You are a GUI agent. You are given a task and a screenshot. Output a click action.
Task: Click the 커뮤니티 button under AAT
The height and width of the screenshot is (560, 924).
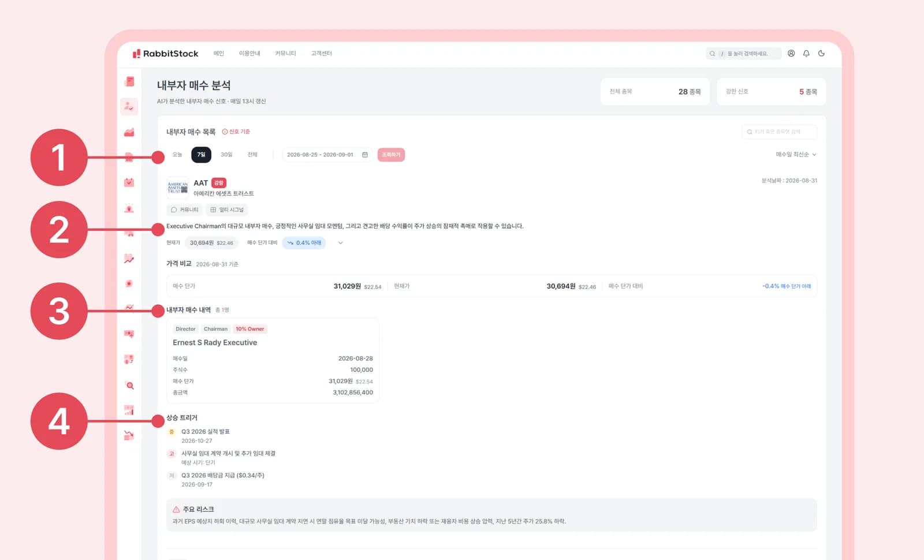click(184, 210)
